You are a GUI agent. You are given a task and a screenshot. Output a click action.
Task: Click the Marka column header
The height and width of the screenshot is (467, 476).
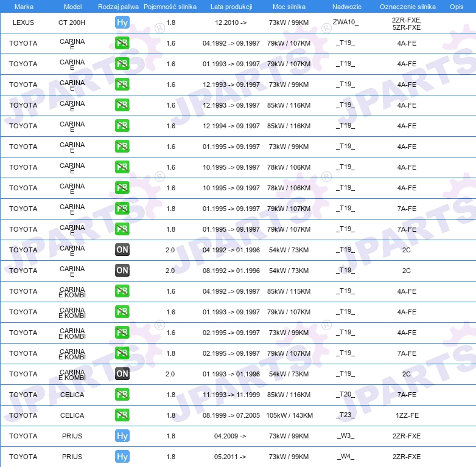click(24, 7)
